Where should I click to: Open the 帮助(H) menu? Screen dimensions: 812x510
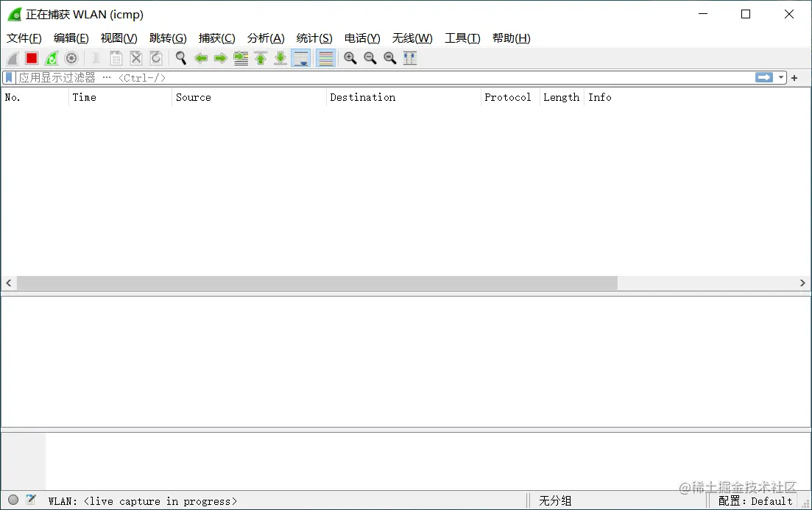click(511, 38)
